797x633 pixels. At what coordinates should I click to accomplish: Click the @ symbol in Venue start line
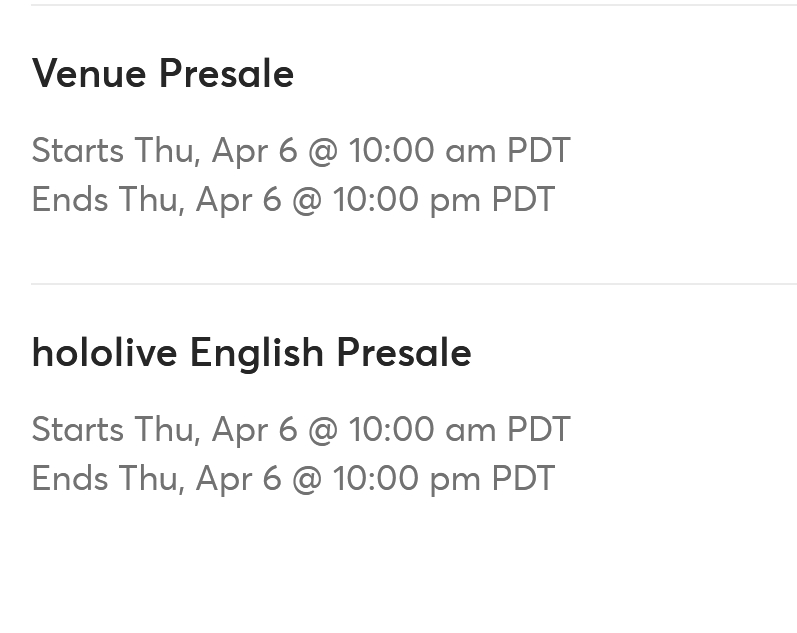tap(323, 152)
